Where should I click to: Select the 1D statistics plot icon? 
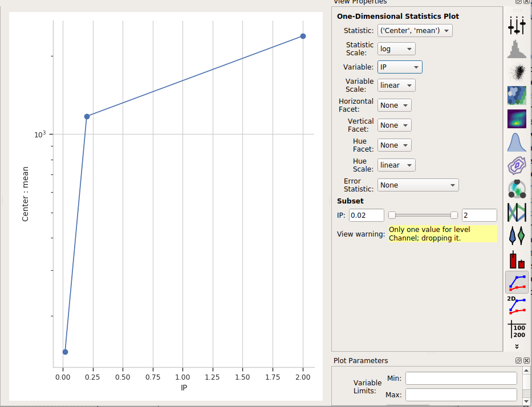coord(517,282)
